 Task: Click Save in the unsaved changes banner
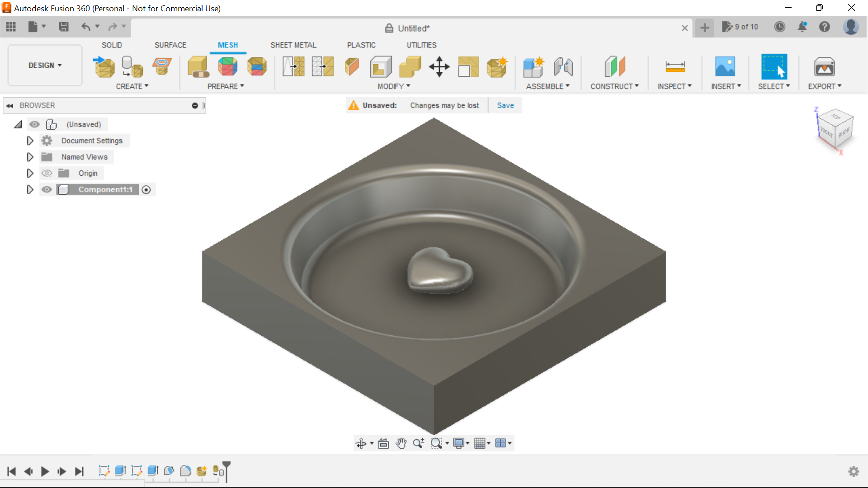(505, 105)
